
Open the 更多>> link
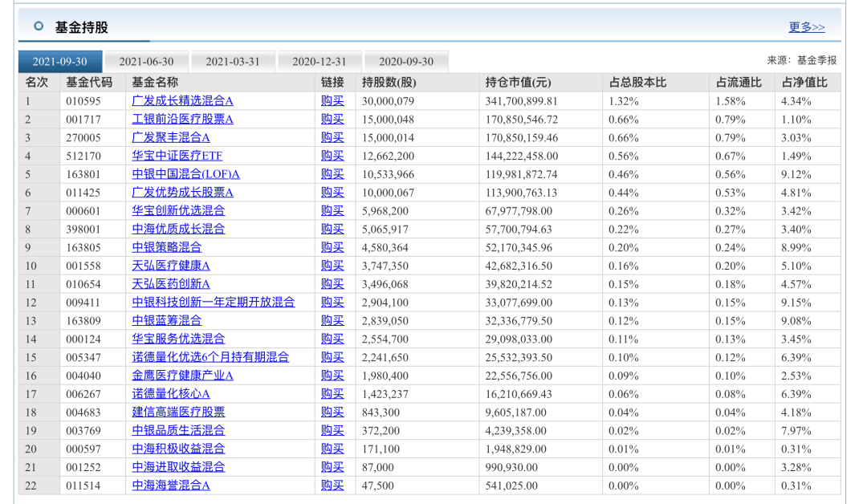806,27
